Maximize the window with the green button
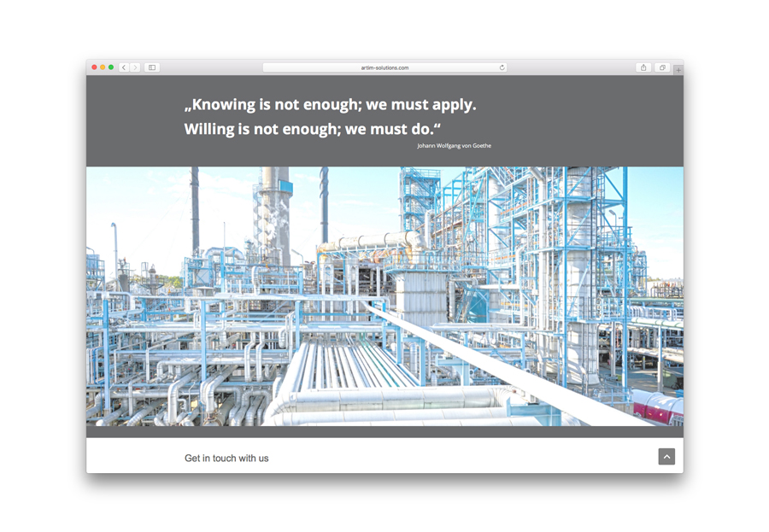The image size is (769, 532). pos(111,67)
